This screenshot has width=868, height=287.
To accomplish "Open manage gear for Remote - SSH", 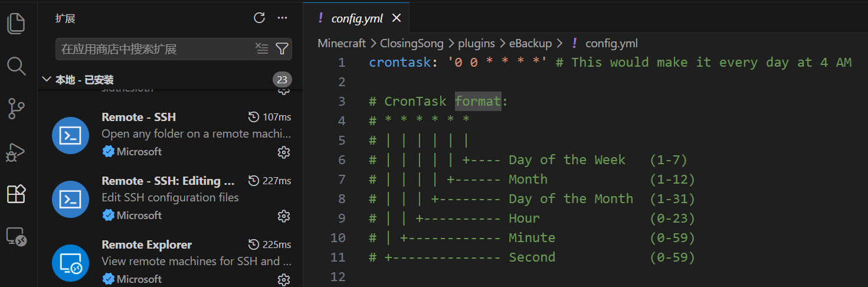I will [284, 152].
